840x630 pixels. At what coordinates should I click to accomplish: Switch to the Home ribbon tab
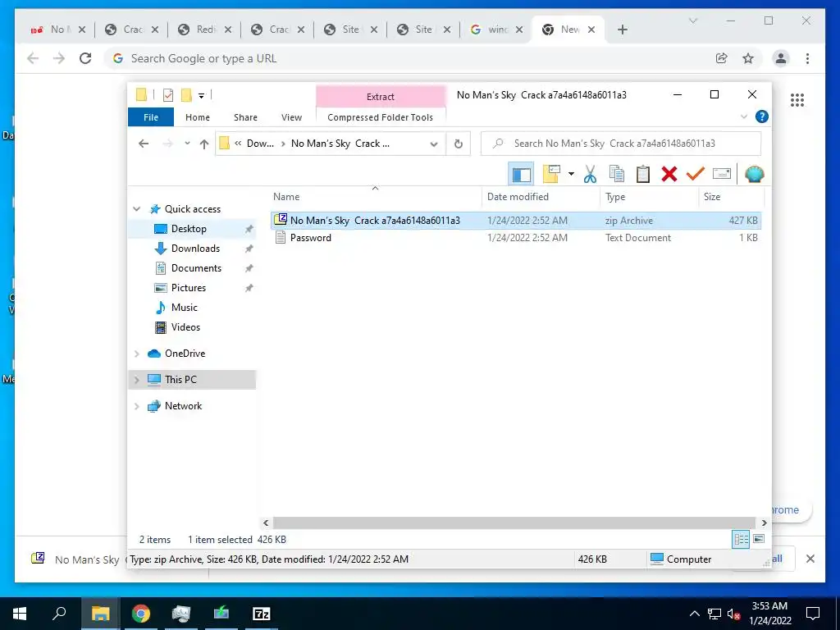point(198,117)
